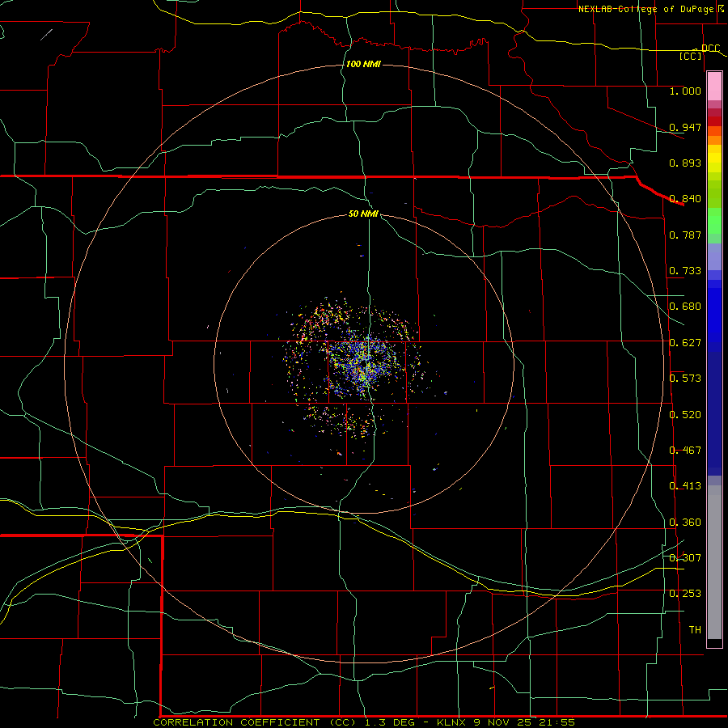The image size is (728, 728).
Task: Click the "50 NMI" range ring label
Action: click(363, 214)
